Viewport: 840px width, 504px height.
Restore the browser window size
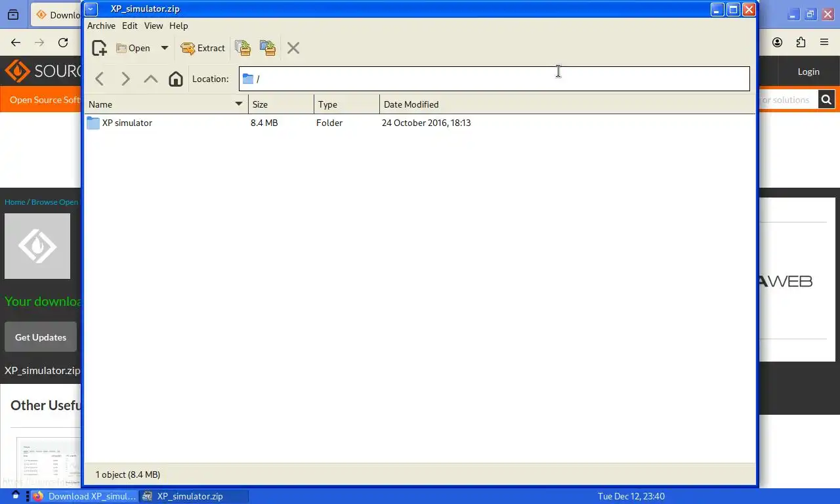(810, 14)
